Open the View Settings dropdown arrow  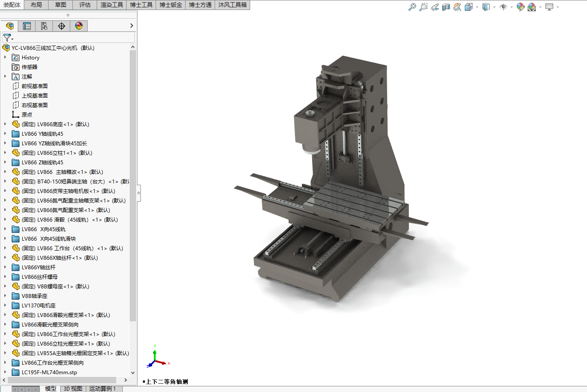pyautogui.click(x=558, y=7)
